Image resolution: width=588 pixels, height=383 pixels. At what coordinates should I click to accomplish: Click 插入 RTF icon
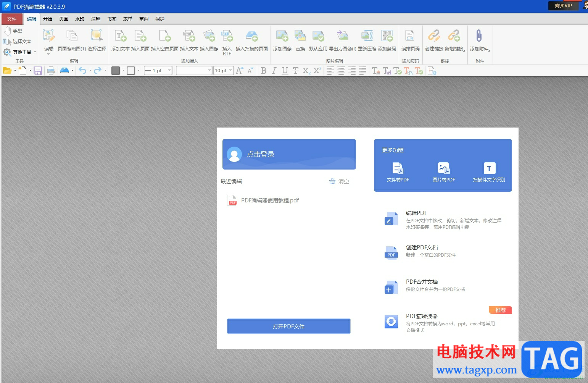pos(227,36)
